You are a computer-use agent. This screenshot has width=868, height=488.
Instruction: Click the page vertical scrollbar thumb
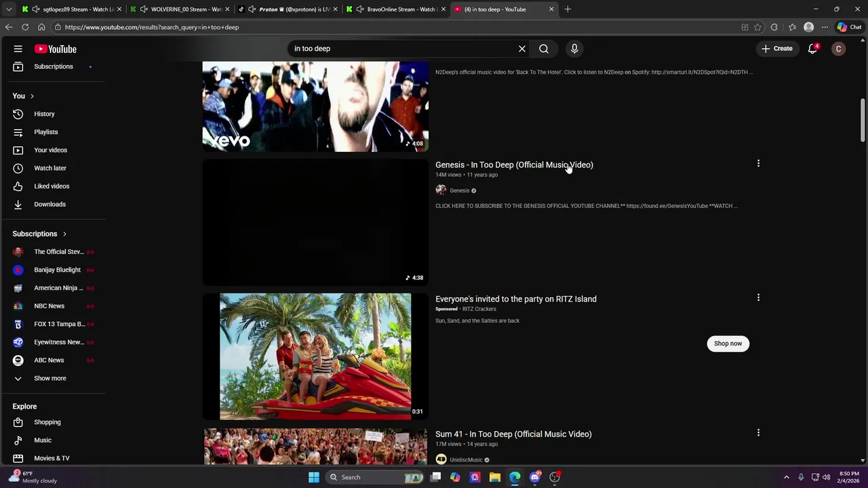863,119
